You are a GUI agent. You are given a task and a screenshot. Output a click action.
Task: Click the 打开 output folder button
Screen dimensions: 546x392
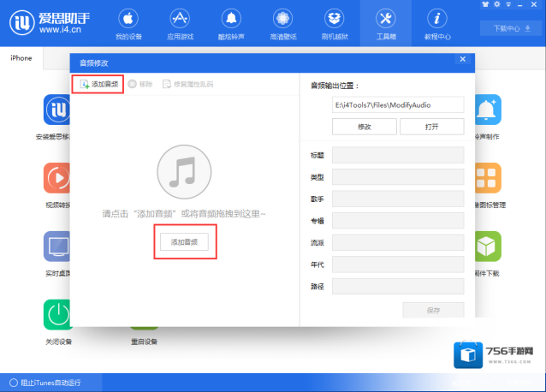pos(431,127)
